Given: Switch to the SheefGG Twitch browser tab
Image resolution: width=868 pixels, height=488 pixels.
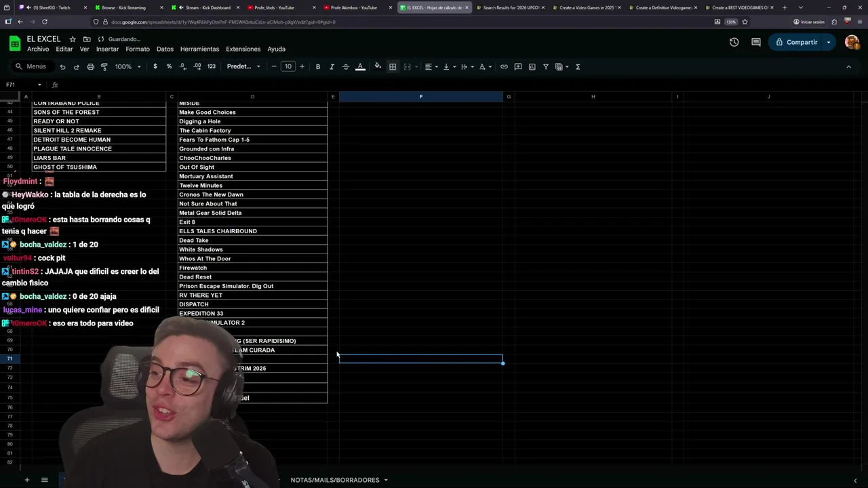Looking at the screenshot, I should pyautogui.click(x=52, y=7).
